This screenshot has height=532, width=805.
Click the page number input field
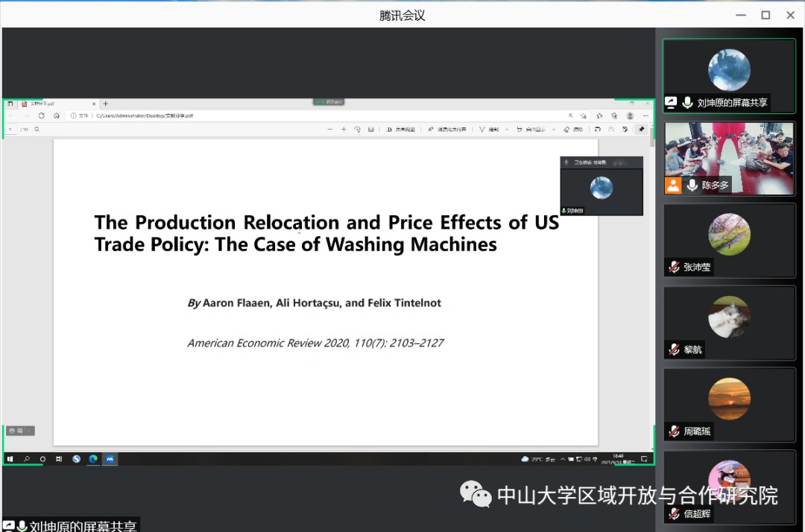click(x=10, y=130)
